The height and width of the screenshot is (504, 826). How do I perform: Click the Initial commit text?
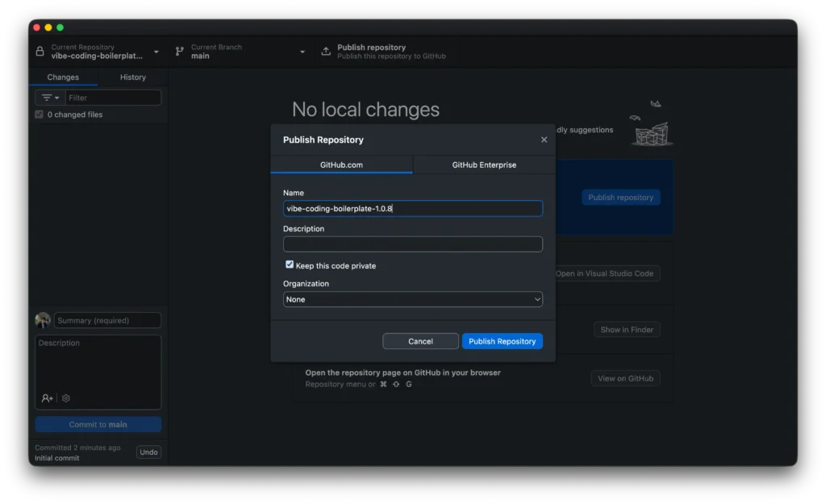[57, 458]
